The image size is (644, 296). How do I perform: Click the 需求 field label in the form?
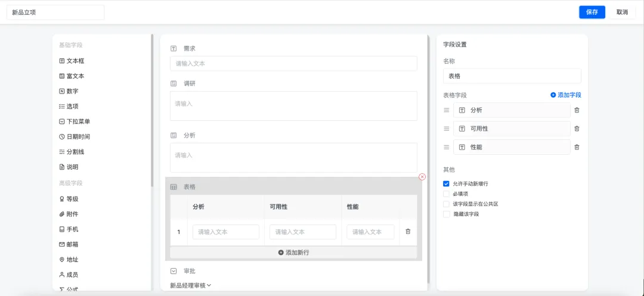click(190, 48)
